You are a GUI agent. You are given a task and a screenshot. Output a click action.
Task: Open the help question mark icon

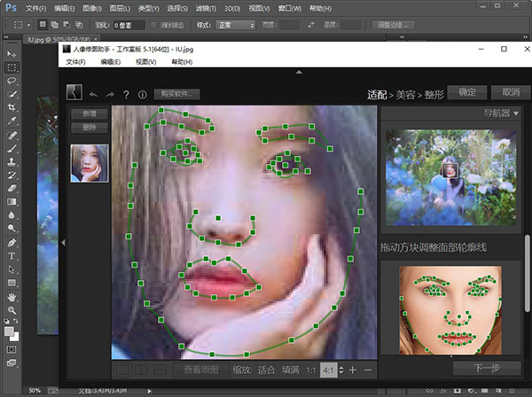126,94
